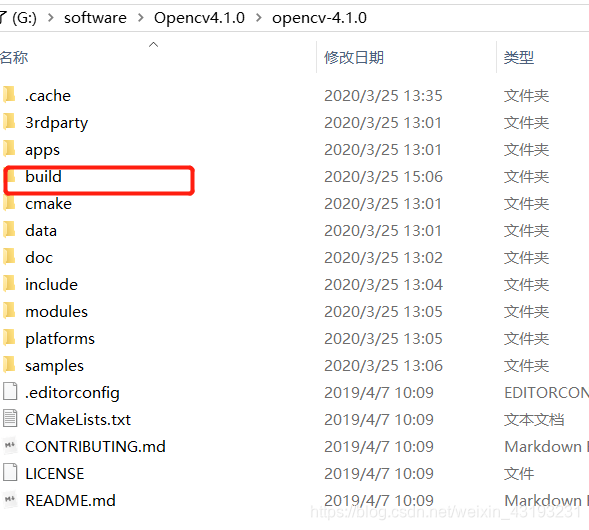Sort by the 类型 column header
The height and width of the screenshot is (530, 589).
click(519, 58)
